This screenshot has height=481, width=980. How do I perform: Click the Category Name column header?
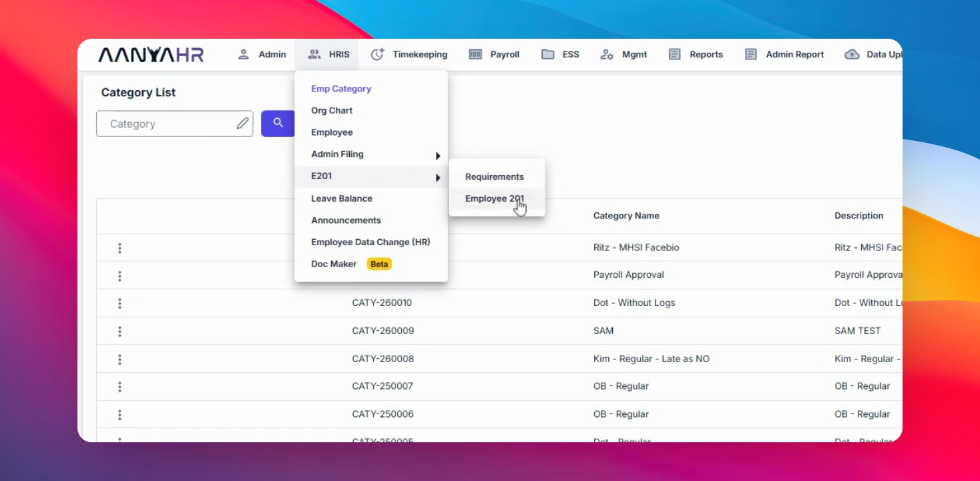[626, 216]
